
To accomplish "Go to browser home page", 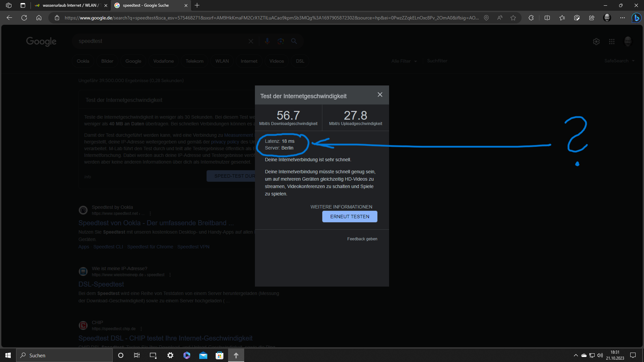I will (x=39, y=18).
